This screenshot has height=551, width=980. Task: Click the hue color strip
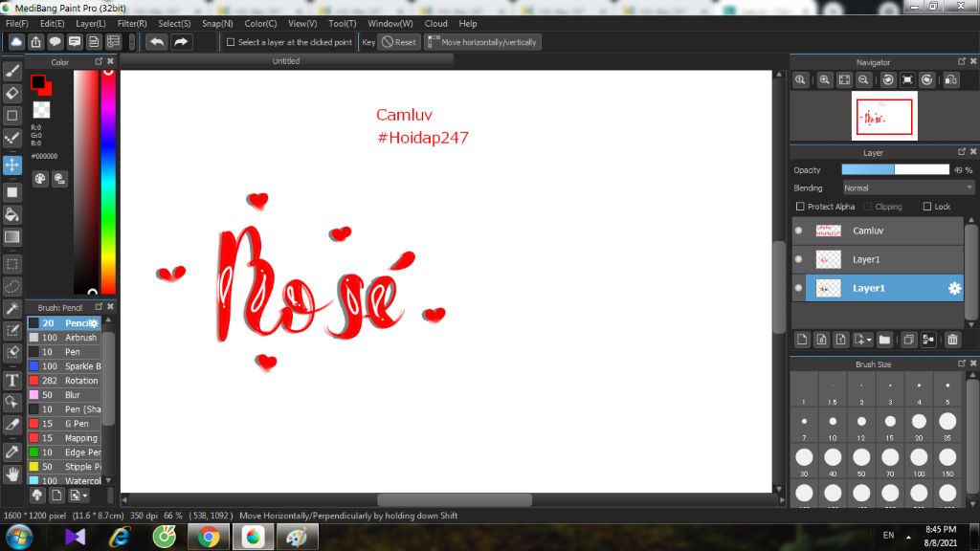click(x=108, y=181)
